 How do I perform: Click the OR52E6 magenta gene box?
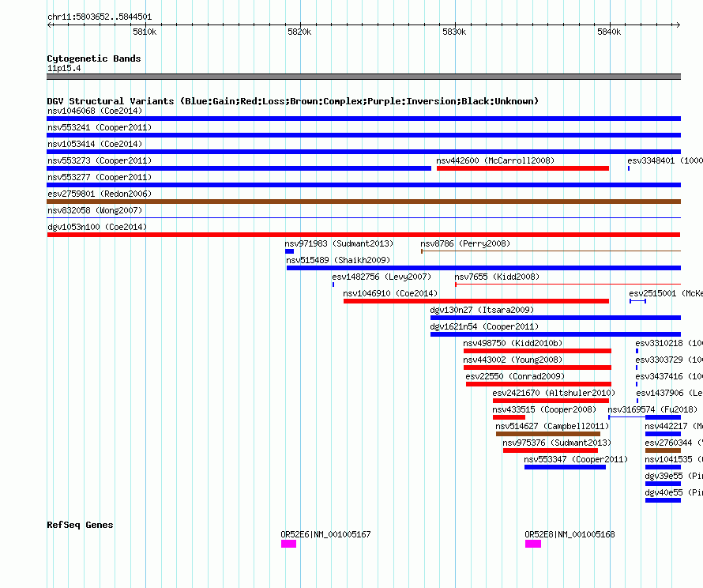coord(289,544)
